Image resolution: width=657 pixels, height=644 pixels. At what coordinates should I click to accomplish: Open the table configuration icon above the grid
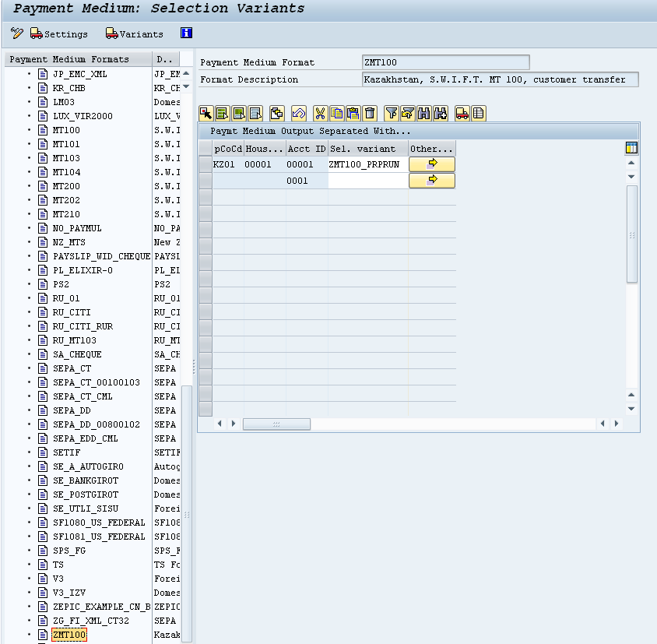click(631, 147)
